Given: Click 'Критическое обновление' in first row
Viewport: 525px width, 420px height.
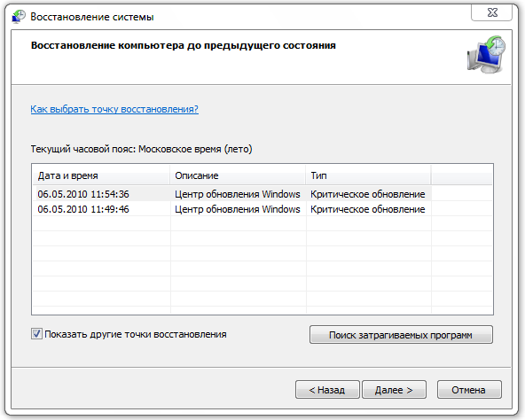Looking at the screenshot, I should click(x=368, y=194).
